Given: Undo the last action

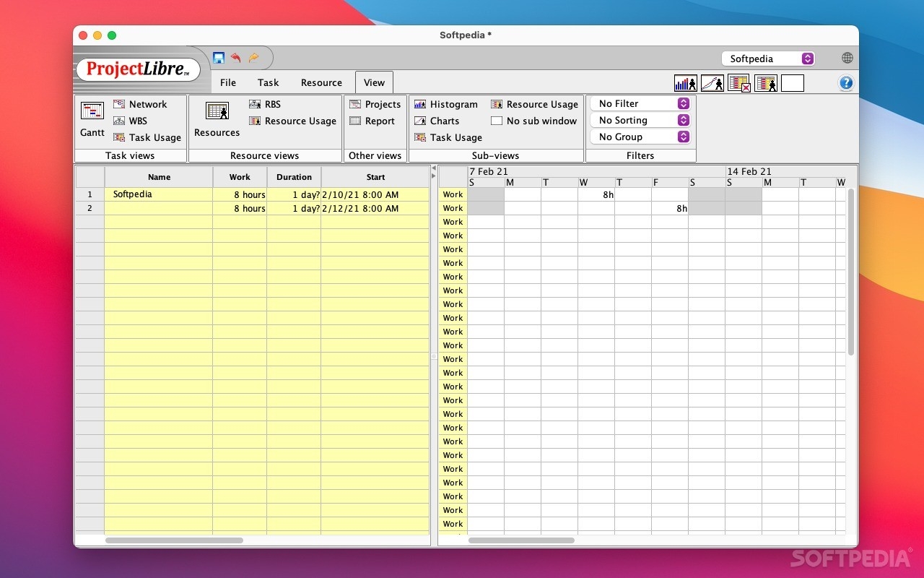Looking at the screenshot, I should (x=236, y=58).
